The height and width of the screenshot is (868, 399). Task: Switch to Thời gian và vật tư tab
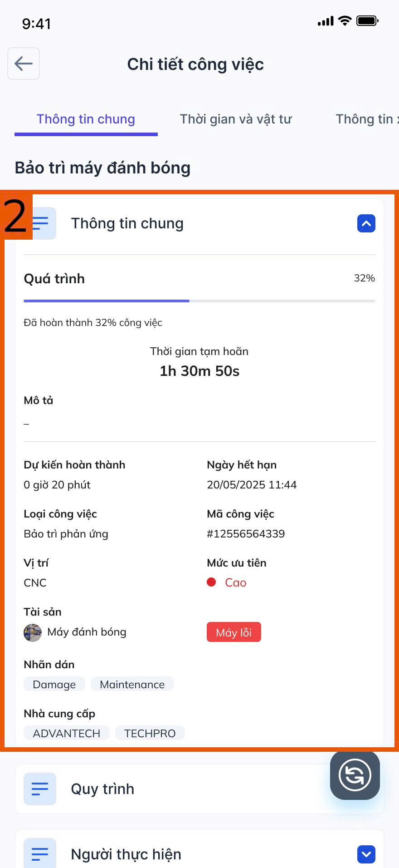[236, 119]
